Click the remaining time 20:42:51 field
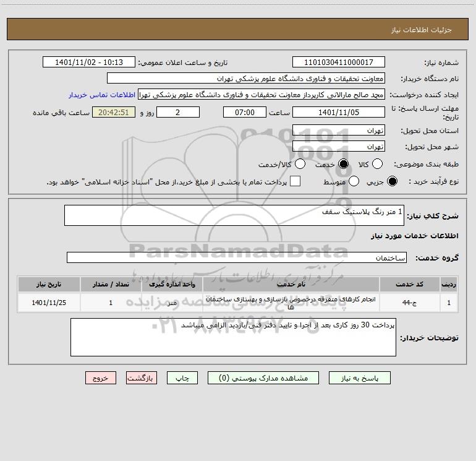Image resolution: width=476 pixels, height=461 pixels. [x=114, y=112]
